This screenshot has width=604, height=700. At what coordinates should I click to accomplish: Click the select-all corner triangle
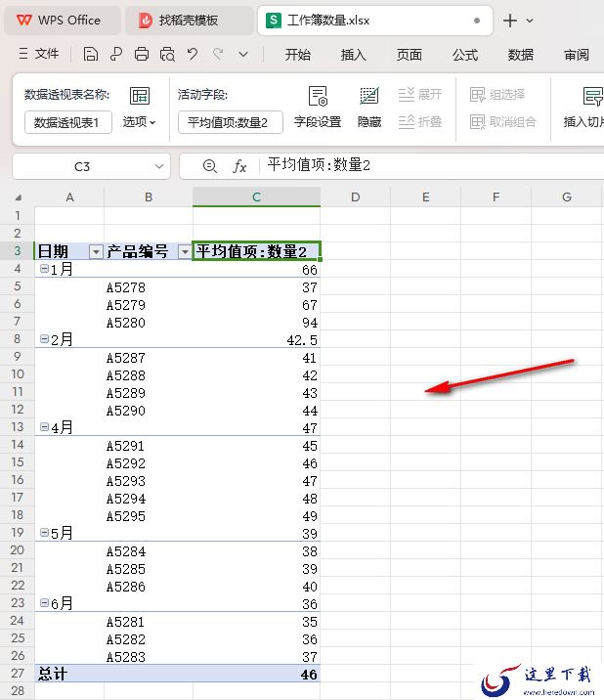point(19,197)
